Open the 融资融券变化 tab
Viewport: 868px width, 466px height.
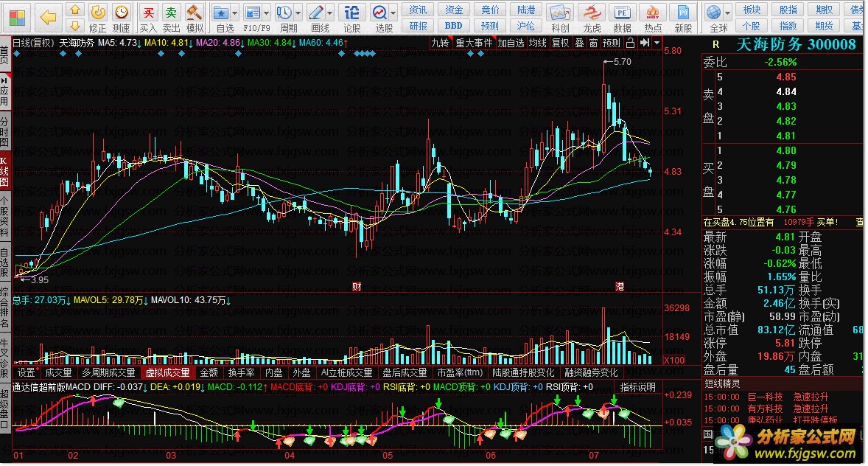click(591, 372)
